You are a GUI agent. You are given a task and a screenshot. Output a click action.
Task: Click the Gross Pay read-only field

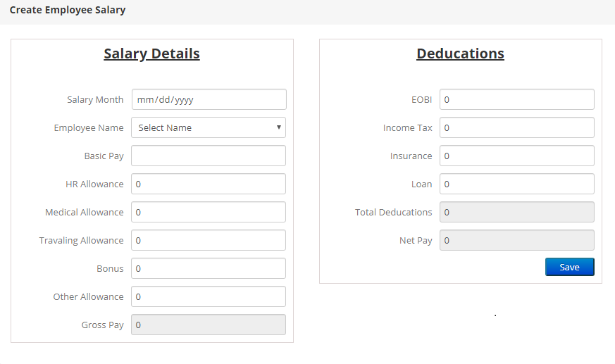pos(209,325)
